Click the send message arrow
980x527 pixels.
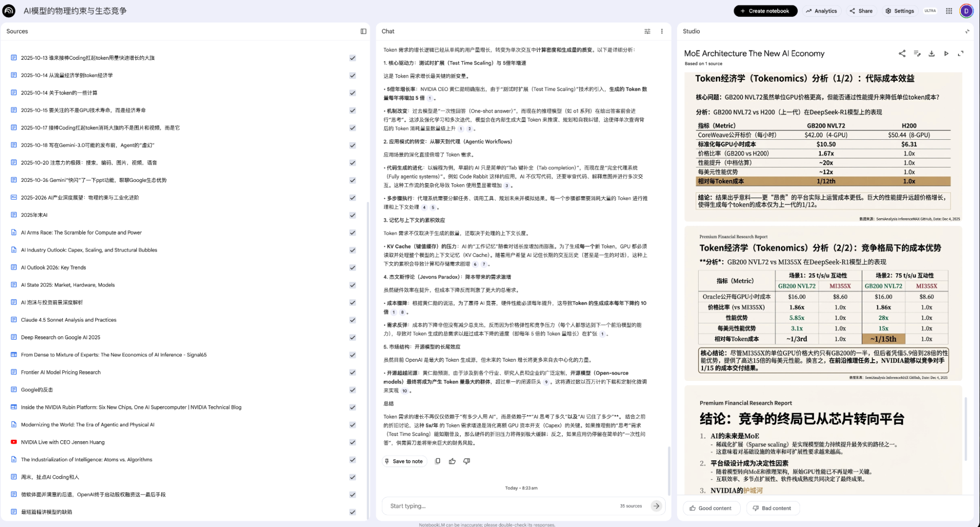(656, 506)
